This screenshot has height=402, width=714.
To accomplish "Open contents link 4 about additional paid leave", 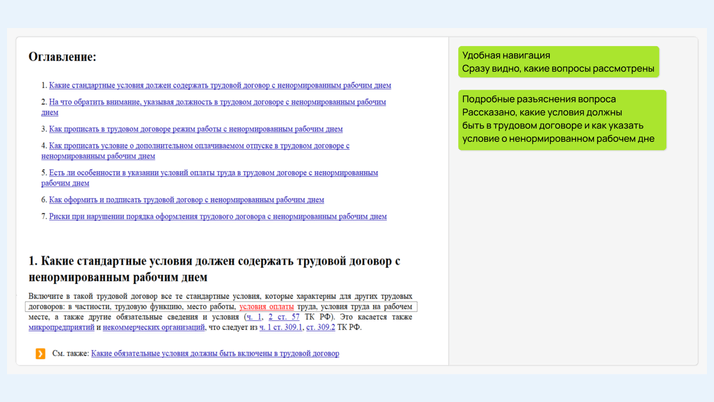I will coord(195,151).
